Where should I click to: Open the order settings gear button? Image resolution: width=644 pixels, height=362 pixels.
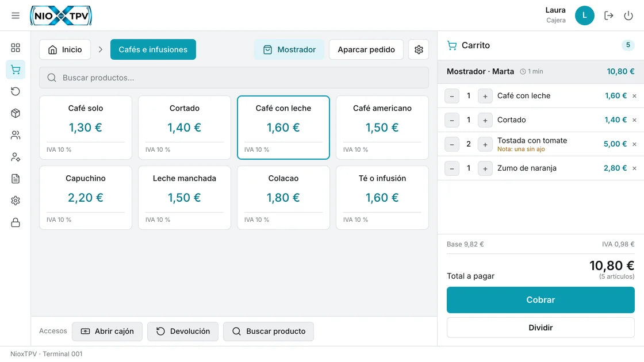tap(419, 49)
